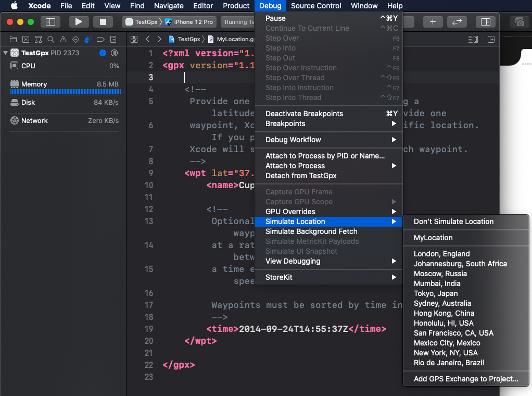Click the Stop button in toolbar
This screenshot has height=396, width=532.
pyautogui.click(x=103, y=22)
